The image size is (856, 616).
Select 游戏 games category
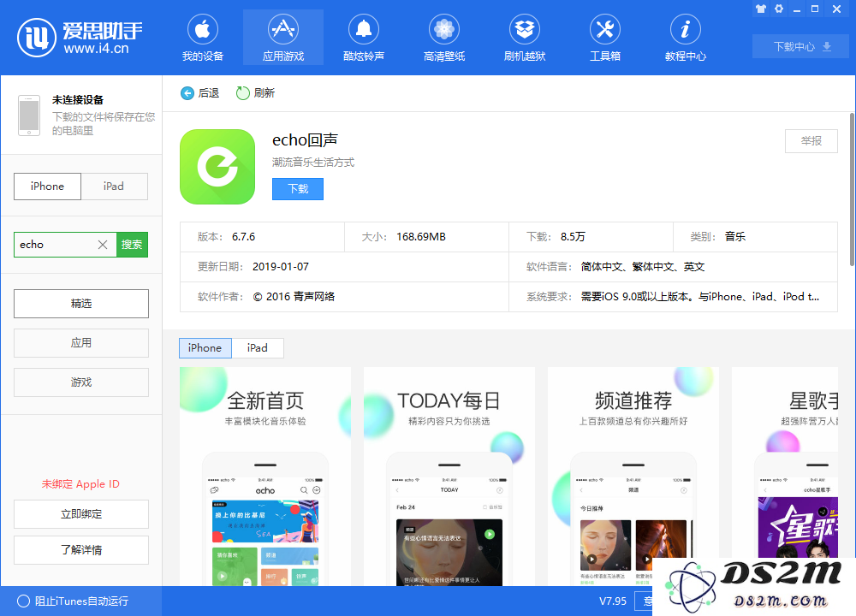tap(81, 382)
